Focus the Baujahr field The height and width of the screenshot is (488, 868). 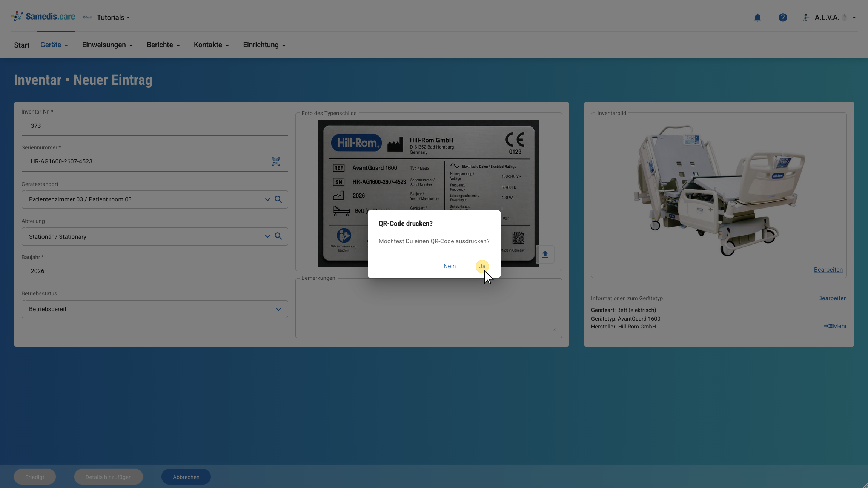(x=155, y=271)
